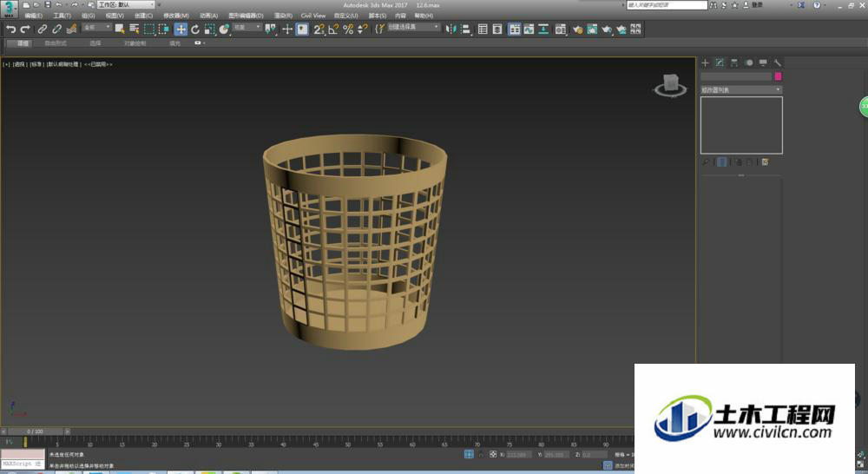Image resolution: width=868 pixels, height=474 pixels.
Task: Click the object name input field
Action: [x=736, y=76]
